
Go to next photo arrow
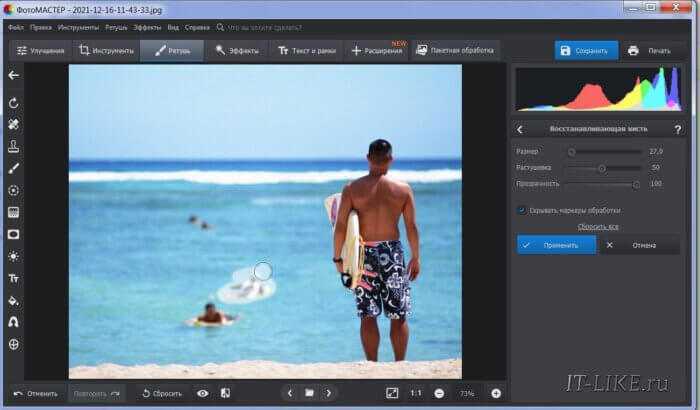[x=329, y=393]
